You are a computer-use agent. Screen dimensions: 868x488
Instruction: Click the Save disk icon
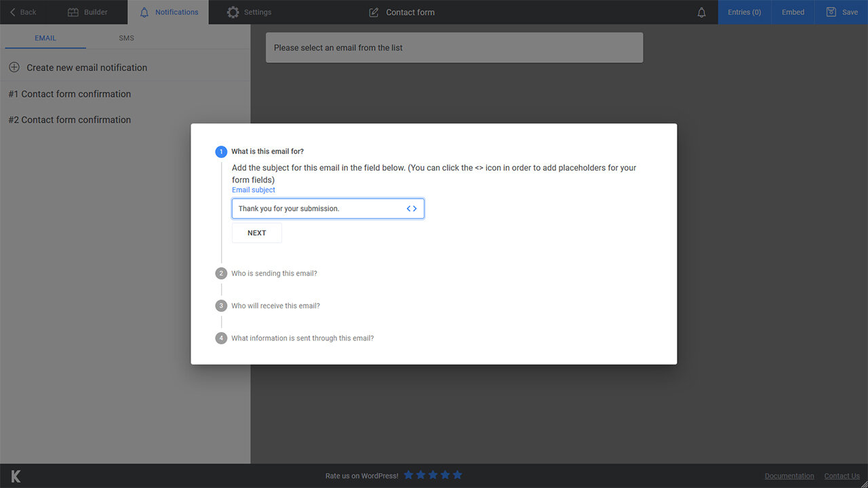(831, 12)
